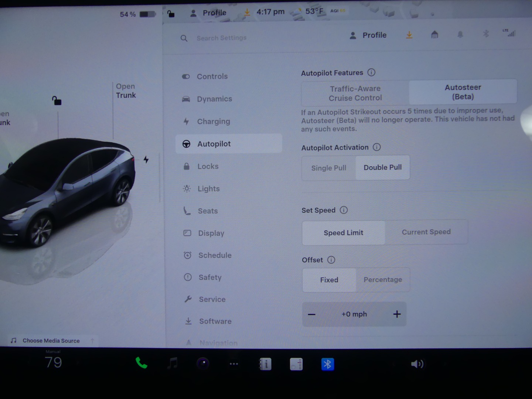This screenshot has width=532, height=399.
Task: Click the info icon beside Autopilot Features
Action: 371,73
